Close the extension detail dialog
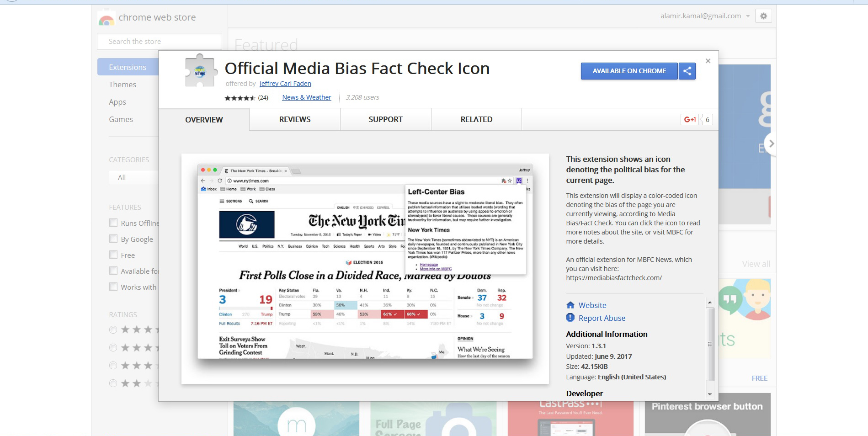Image resolution: width=868 pixels, height=436 pixels. pyautogui.click(x=708, y=61)
